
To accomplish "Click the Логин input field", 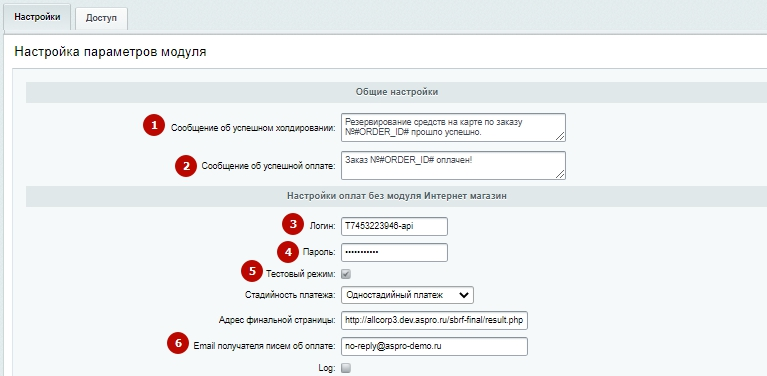I will (394, 226).
